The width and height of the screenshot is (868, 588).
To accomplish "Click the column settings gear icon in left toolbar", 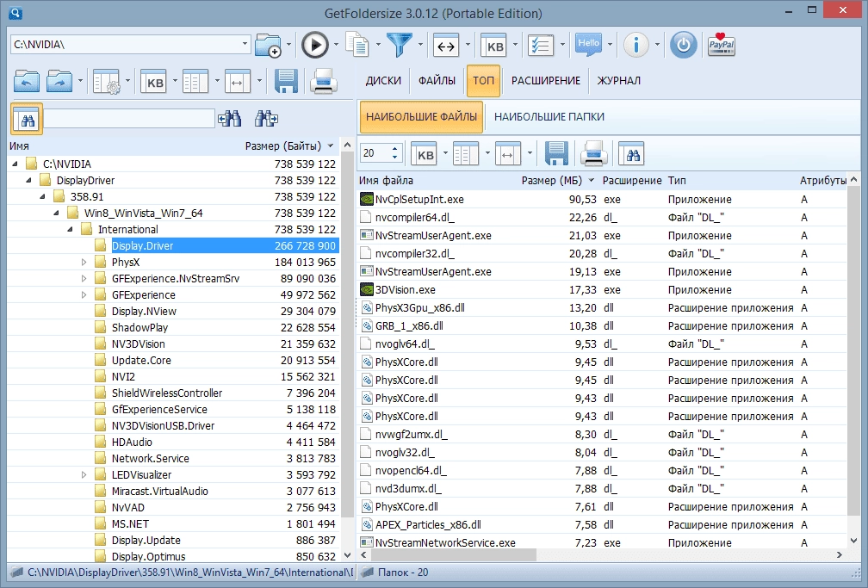I will click(x=106, y=82).
